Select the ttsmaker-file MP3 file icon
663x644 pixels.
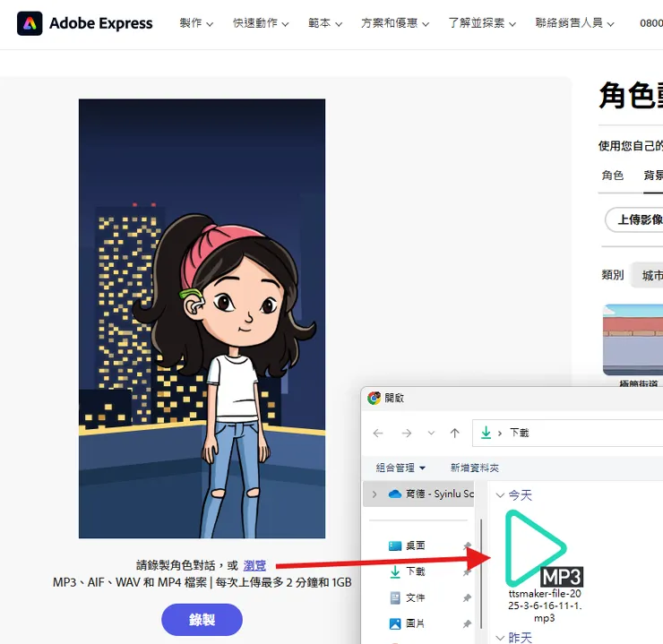[x=544, y=548]
